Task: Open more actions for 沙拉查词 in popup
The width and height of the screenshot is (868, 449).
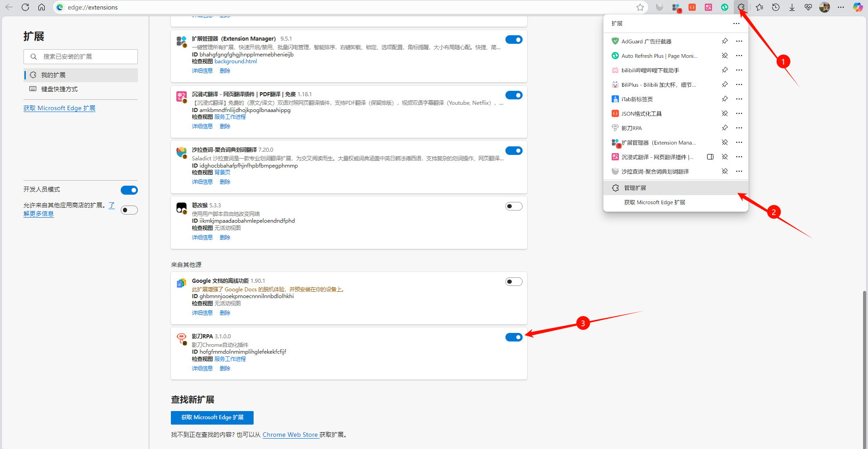Action: (739, 171)
